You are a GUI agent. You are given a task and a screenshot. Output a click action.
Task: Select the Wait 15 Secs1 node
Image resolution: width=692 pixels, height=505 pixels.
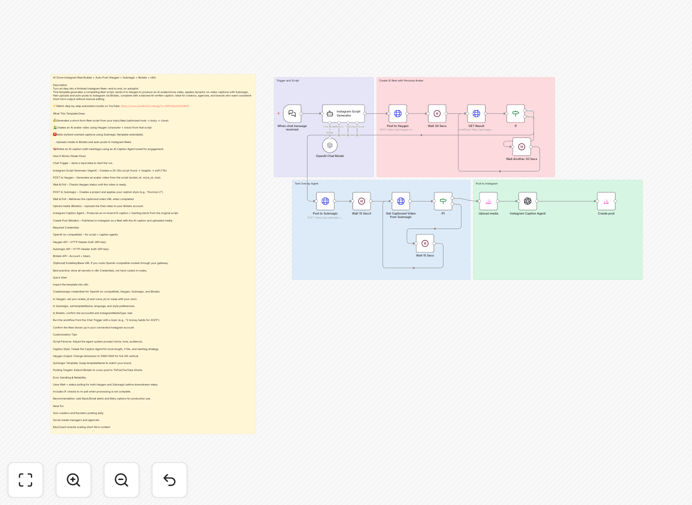pyautogui.click(x=361, y=201)
